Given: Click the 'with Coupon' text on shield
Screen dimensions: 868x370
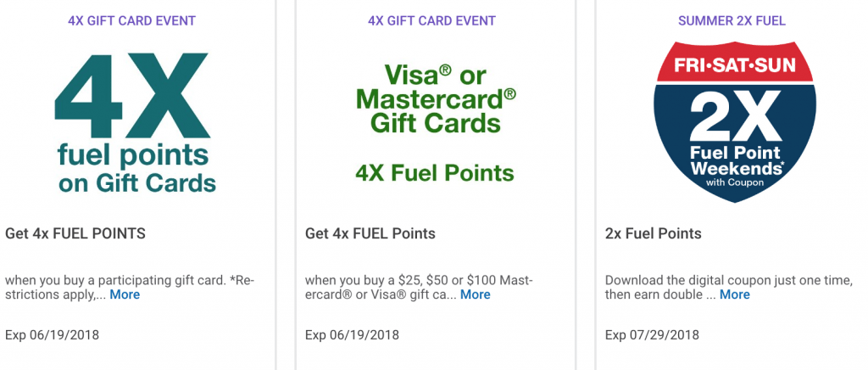Looking at the screenshot, I should tap(735, 182).
